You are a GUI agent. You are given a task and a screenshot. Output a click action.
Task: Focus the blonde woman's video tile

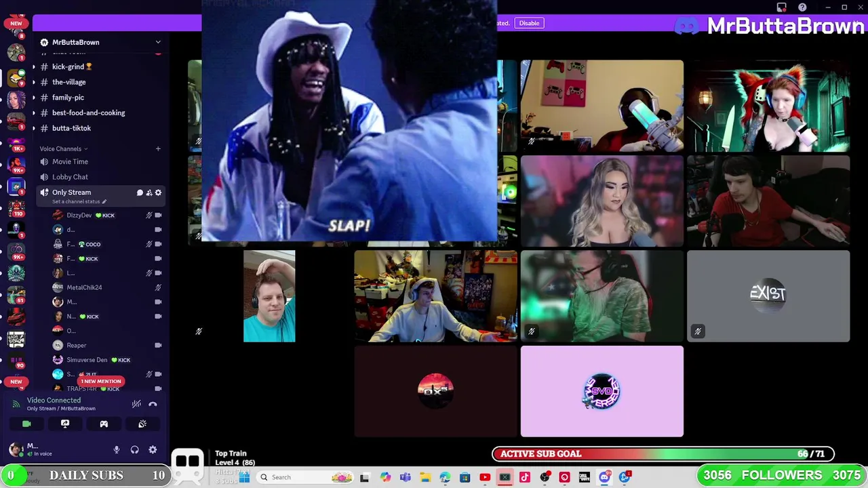[x=602, y=201]
